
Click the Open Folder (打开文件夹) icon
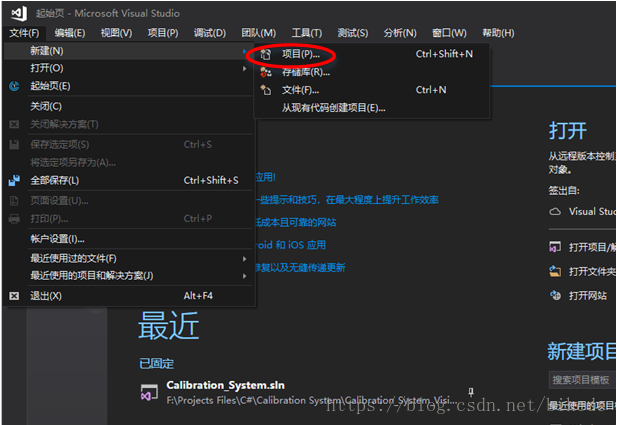pyautogui.click(x=555, y=271)
